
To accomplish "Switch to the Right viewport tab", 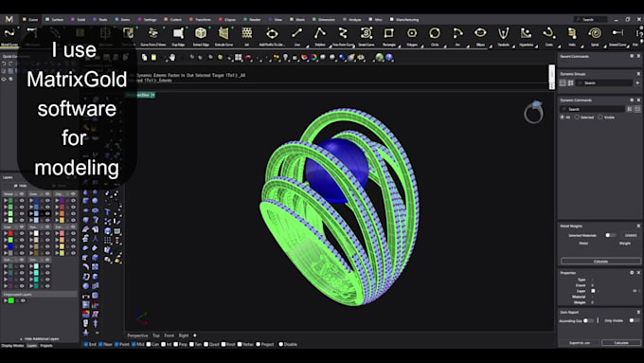I will [184, 336].
